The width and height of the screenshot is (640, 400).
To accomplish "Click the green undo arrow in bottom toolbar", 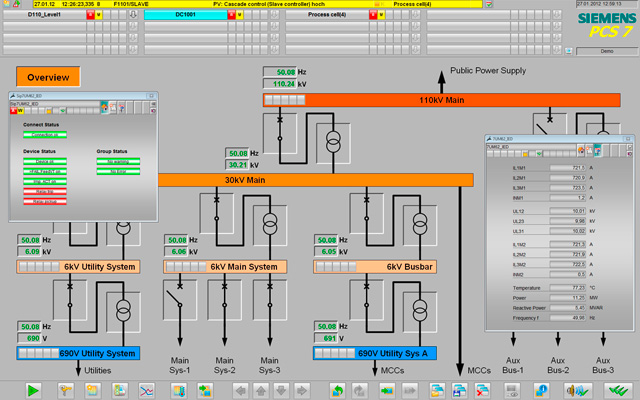I will point(336,390).
